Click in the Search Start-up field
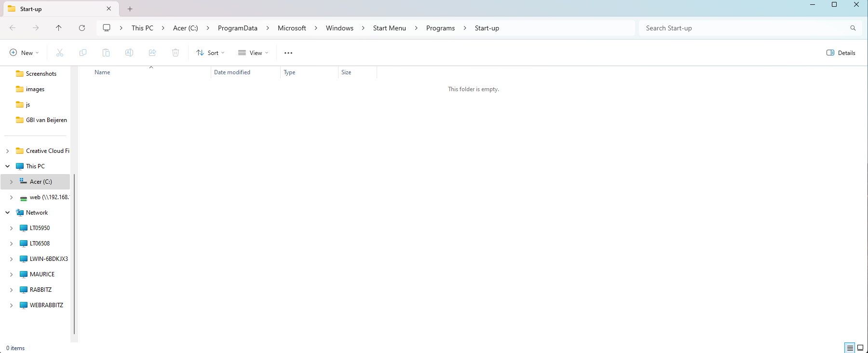Screen dimensions: 868x353 (x=743, y=28)
